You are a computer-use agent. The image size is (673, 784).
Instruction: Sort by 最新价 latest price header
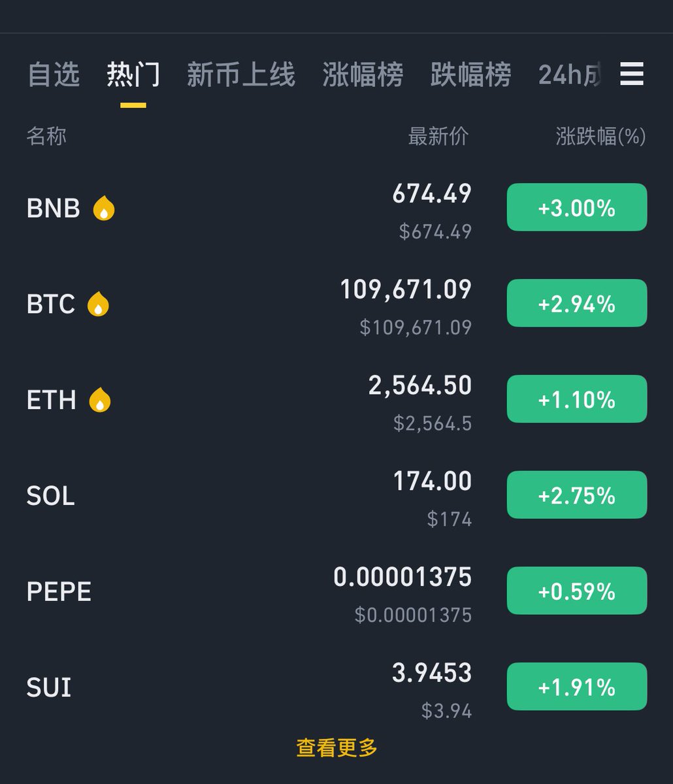(x=438, y=137)
